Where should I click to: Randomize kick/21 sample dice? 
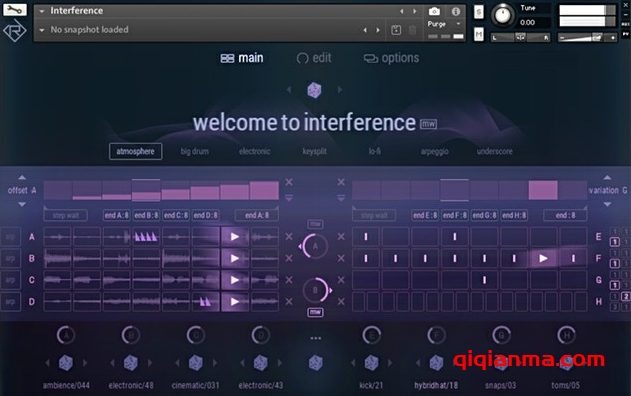point(371,363)
